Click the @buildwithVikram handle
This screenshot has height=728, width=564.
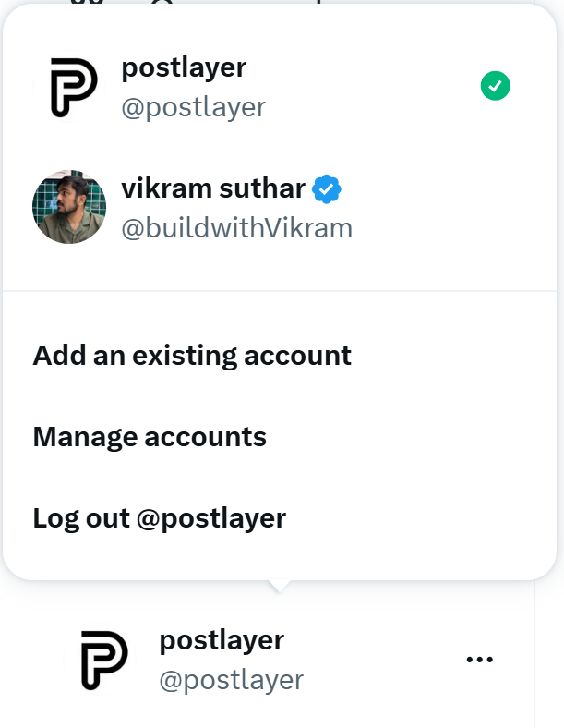(236, 227)
